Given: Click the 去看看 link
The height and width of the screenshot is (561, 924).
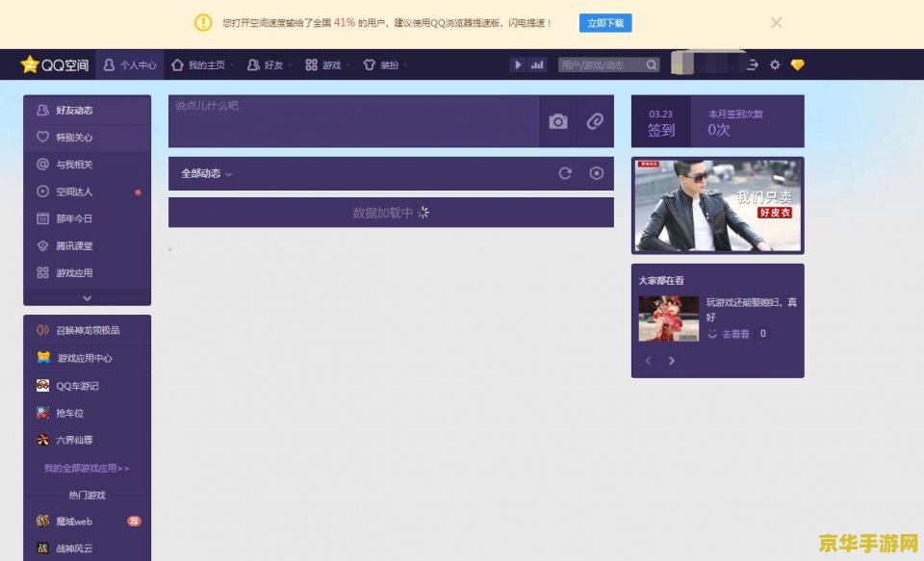Looking at the screenshot, I should point(734,334).
